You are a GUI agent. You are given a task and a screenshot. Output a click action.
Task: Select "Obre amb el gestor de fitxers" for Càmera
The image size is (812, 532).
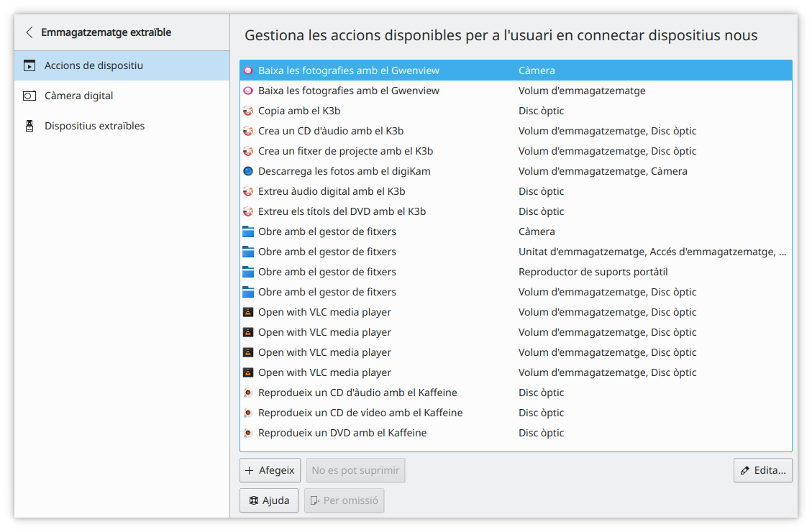click(327, 231)
